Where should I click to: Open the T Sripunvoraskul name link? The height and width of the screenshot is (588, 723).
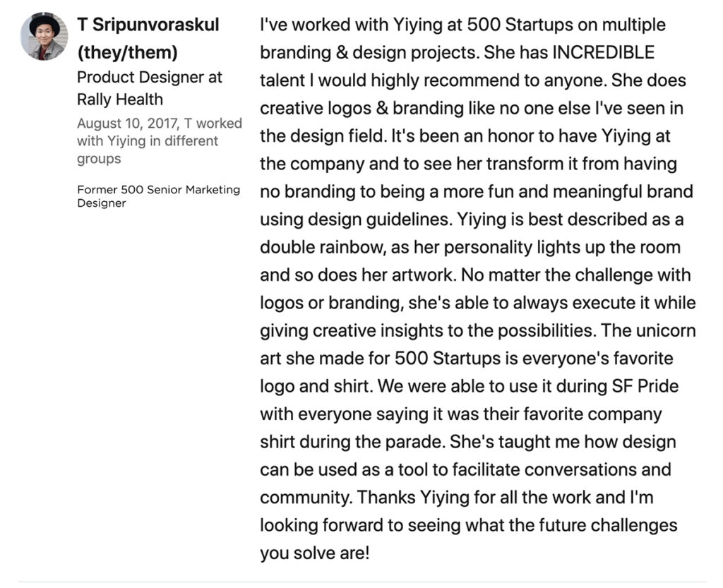point(148,25)
